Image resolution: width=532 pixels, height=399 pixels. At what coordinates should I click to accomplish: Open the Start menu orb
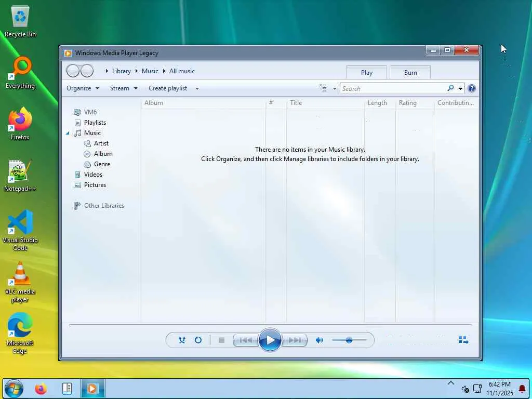pyautogui.click(x=14, y=389)
